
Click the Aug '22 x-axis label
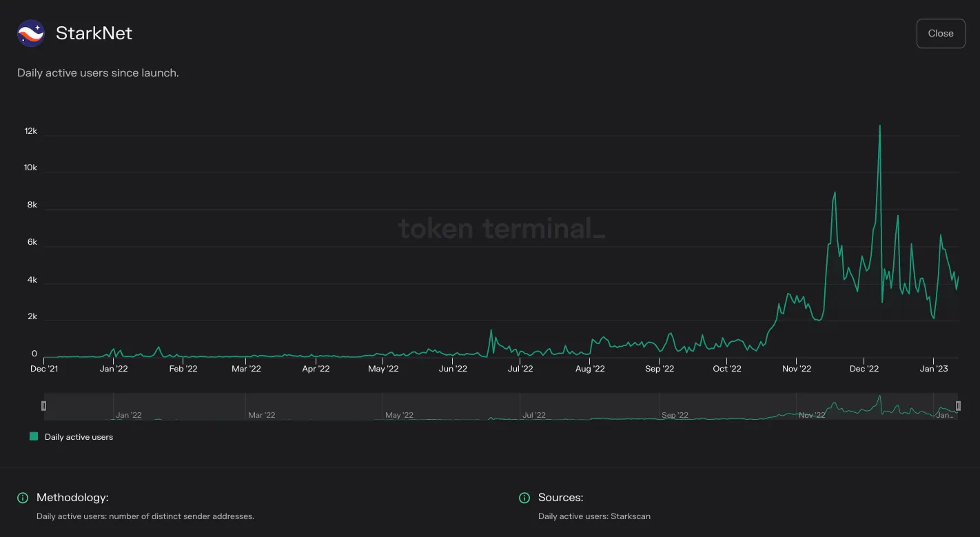click(x=590, y=369)
